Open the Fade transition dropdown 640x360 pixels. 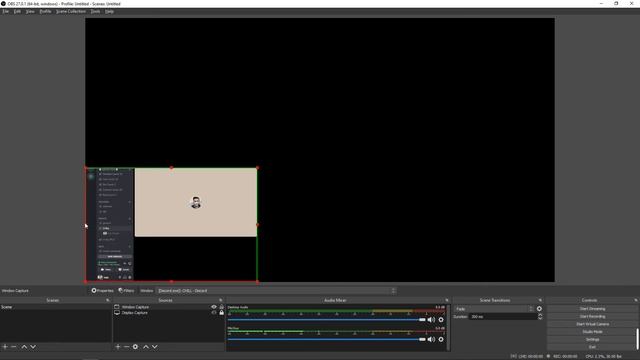coord(494,309)
